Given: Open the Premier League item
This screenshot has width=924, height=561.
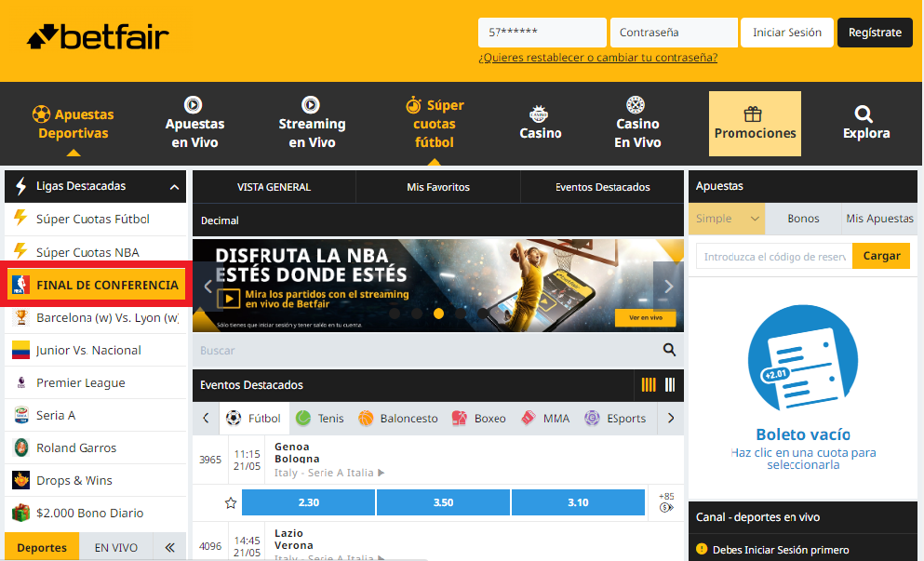Looking at the screenshot, I should (96, 383).
